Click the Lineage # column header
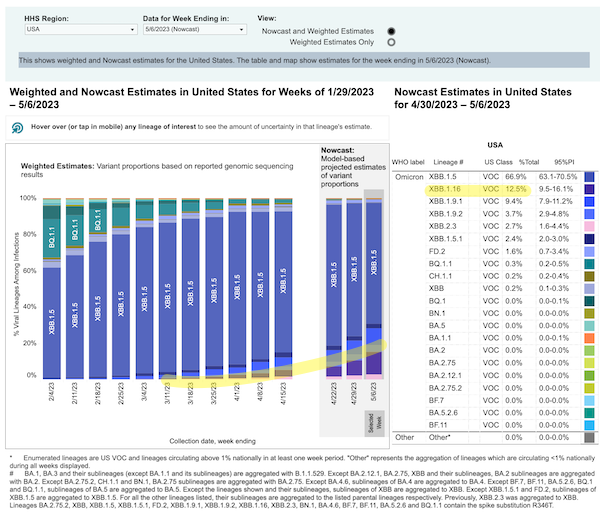This screenshot has width=600, height=520. [448, 162]
